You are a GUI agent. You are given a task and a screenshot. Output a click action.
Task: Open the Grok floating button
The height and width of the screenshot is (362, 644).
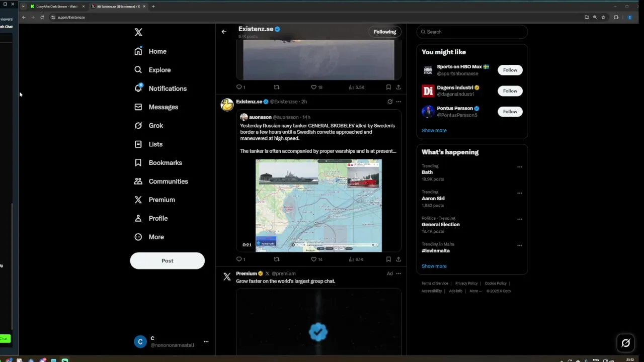click(625, 343)
